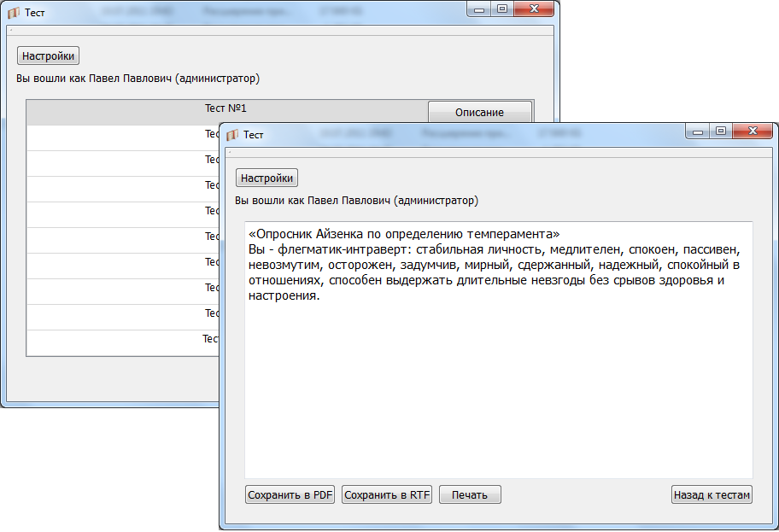The height and width of the screenshot is (532, 779).
Task: Maximize the front Тест window
Action: [x=720, y=132]
